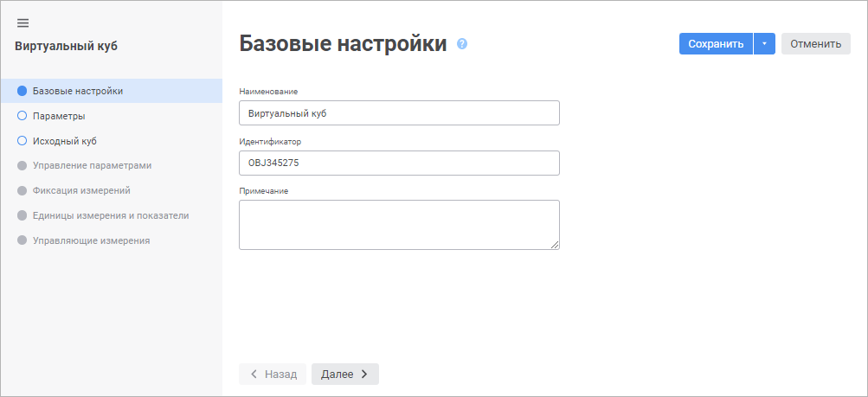The height and width of the screenshot is (397, 868).
Task: Click the Управление параметрами step dot
Action: click(x=23, y=165)
